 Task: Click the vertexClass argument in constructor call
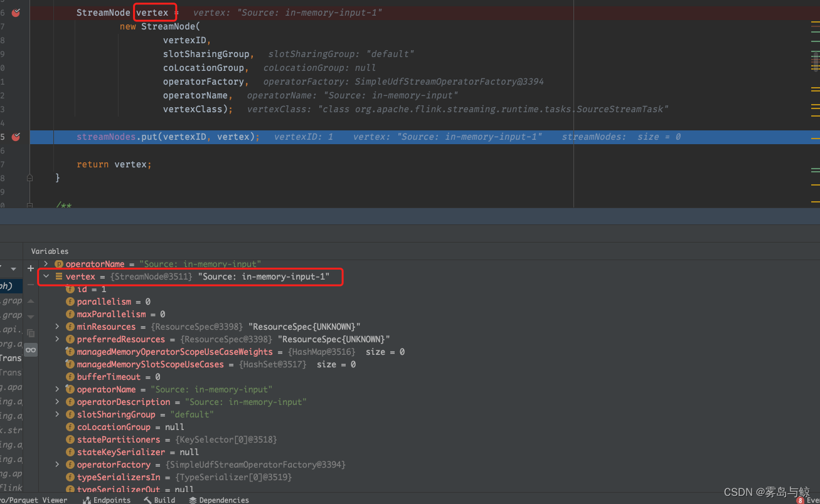pyautogui.click(x=193, y=109)
